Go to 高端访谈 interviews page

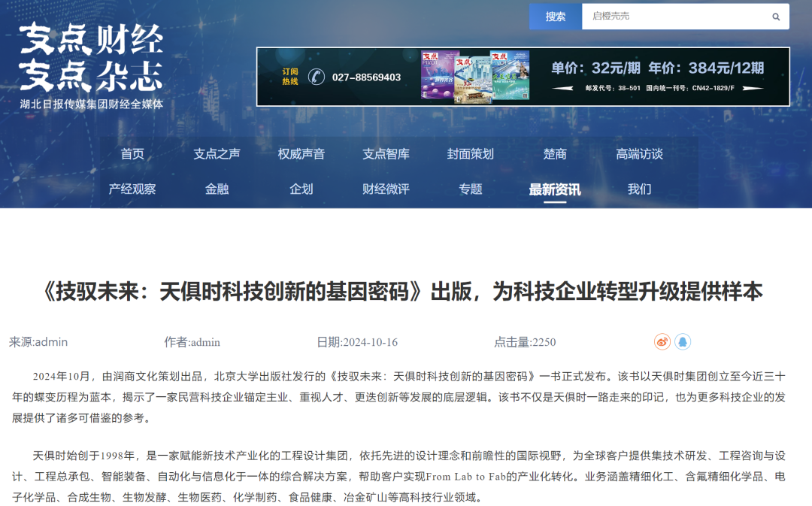tap(640, 154)
